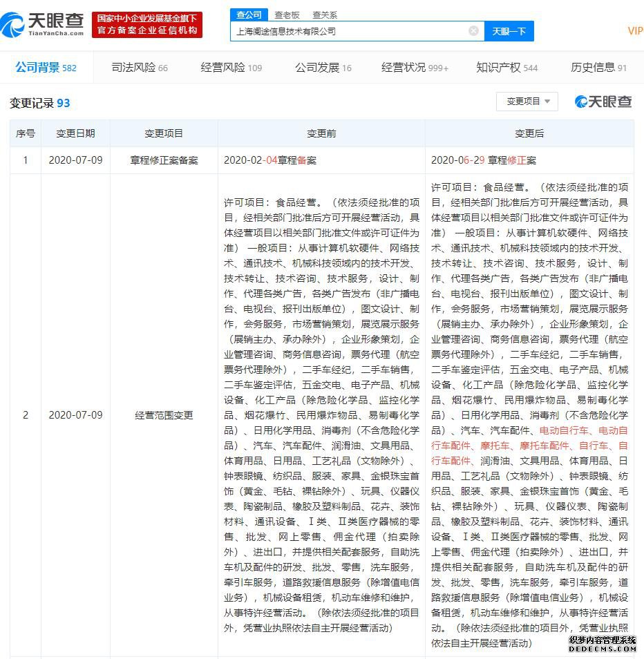Open the 公司背景 tab
This screenshot has height=659, width=644.
(46, 67)
